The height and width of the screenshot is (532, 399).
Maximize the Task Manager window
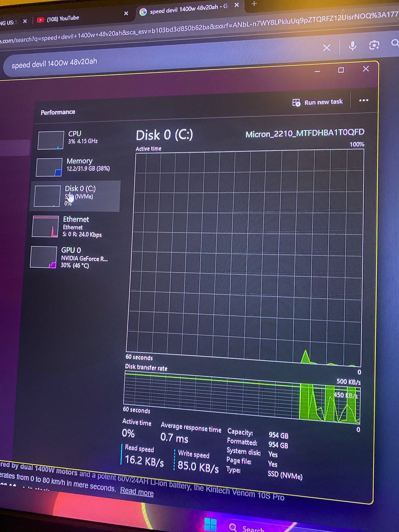[341, 70]
